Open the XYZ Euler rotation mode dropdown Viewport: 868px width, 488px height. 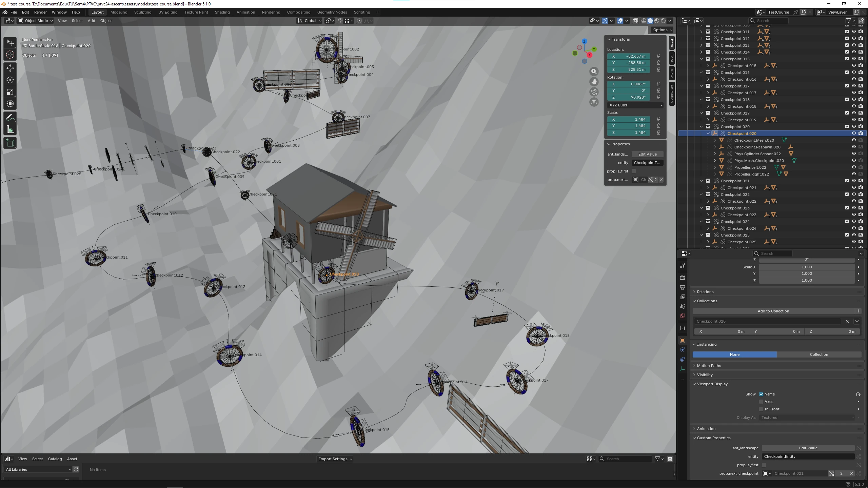[635, 105]
